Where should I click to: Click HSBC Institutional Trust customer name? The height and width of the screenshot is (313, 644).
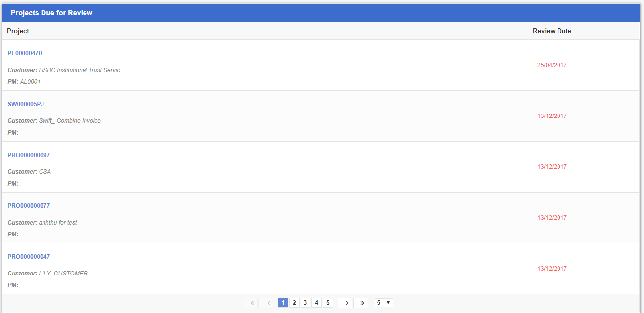click(82, 70)
